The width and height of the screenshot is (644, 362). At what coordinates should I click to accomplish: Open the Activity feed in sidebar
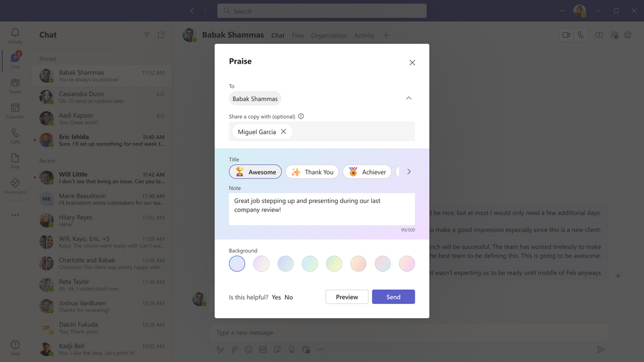point(15,35)
